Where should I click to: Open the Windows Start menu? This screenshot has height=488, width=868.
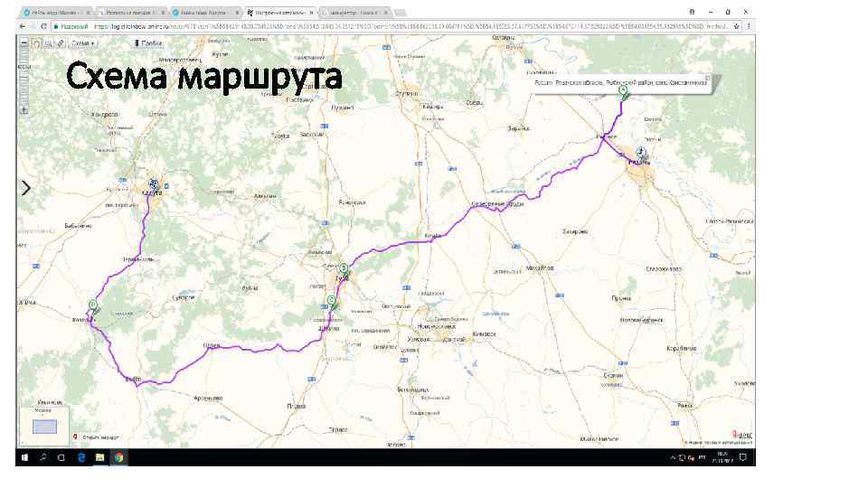point(24,457)
